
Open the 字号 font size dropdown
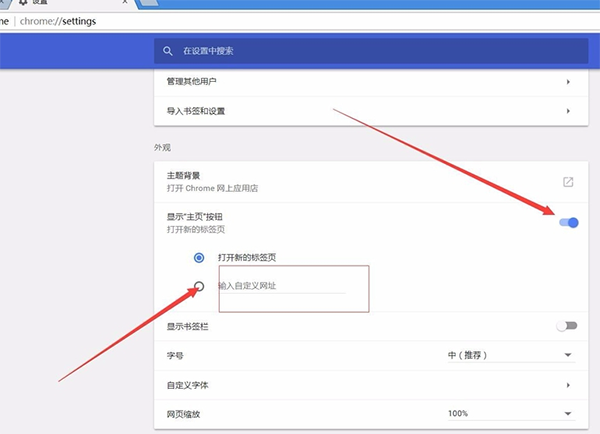(510, 355)
